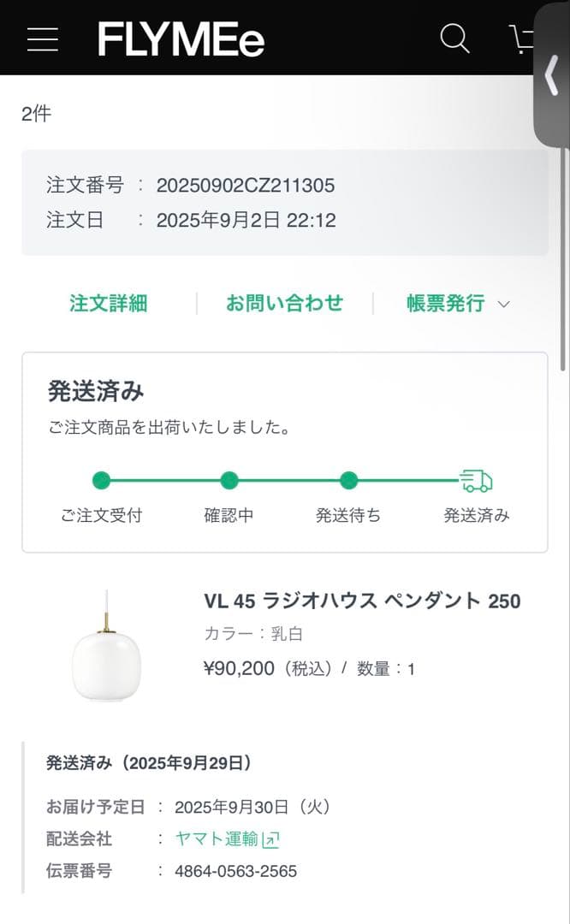Viewport: 570px width, 924px height.
Task: Click the FLYMEe logo
Action: coord(181,38)
